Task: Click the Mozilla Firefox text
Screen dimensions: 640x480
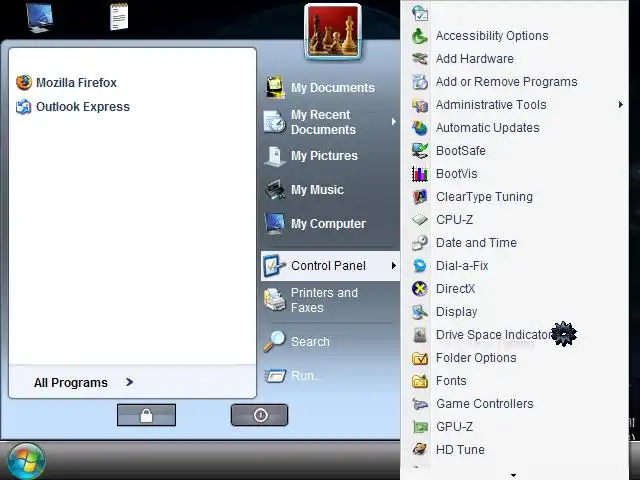Action: point(76,82)
